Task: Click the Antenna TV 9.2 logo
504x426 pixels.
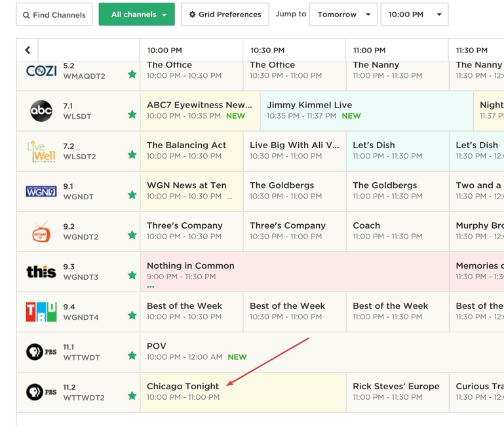Action: pyautogui.click(x=41, y=231)
